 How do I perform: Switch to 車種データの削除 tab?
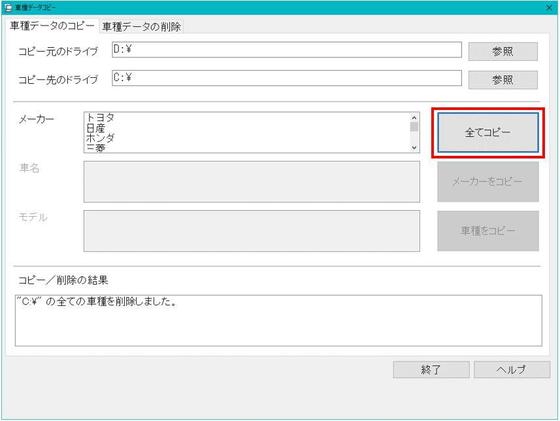coord(141,27)
